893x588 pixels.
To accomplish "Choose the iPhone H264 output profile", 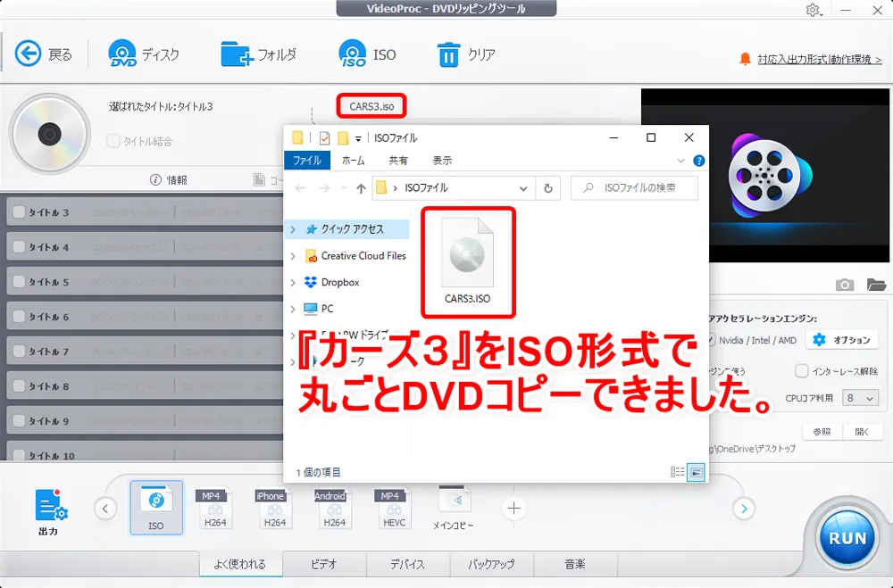I will click(274, 508).
